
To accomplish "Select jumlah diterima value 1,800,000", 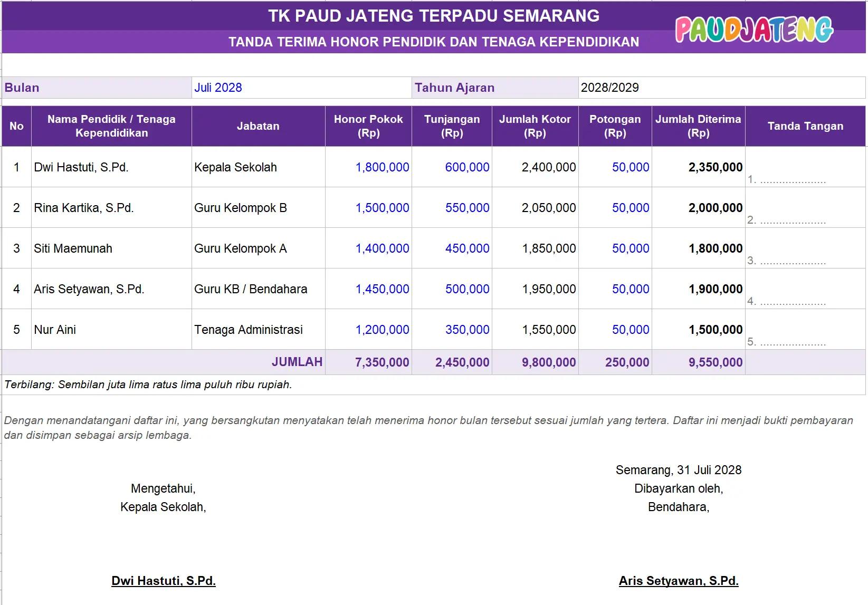I will pyautogui.click(x=698, y=248).
